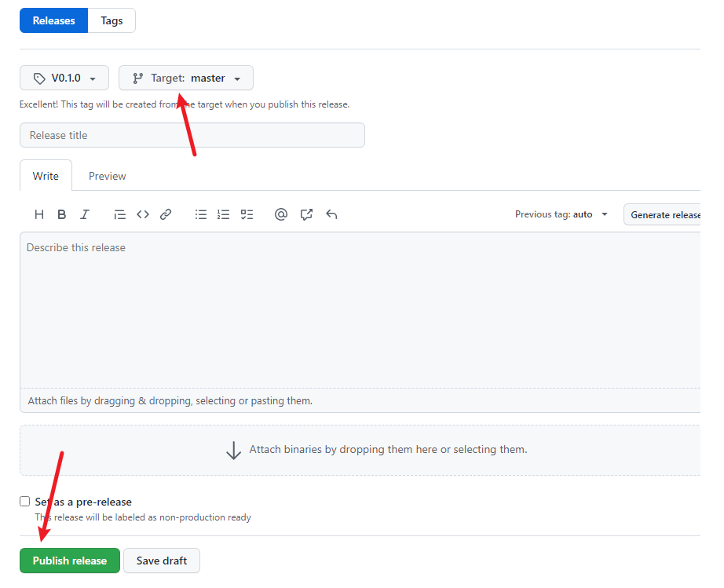Insert a code block using the code icon
Viewport: 724px width, 588px height.
[x=143, y=214]
